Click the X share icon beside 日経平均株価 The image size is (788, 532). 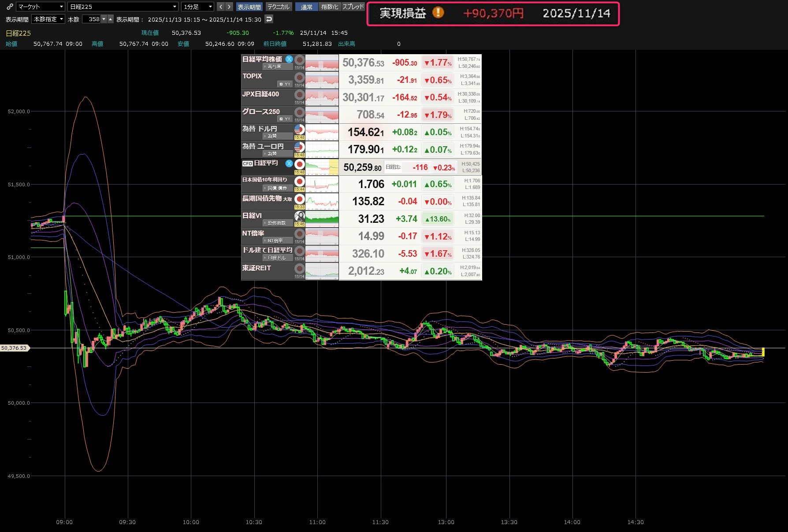coord(289,59)
